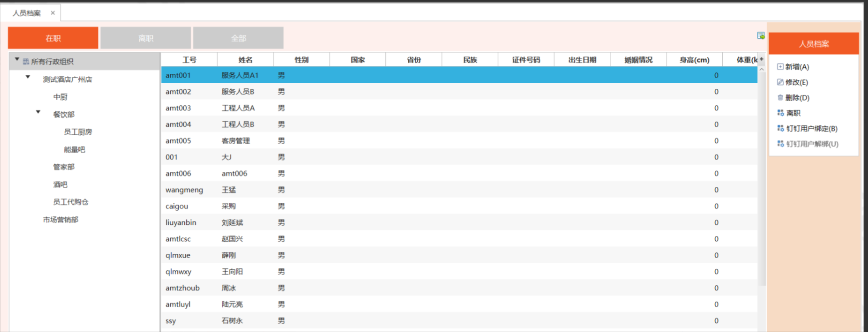This screenshot has height=332, width=868.
Task: Click the table export icon above the grid
Action: (x=761, y=35)
